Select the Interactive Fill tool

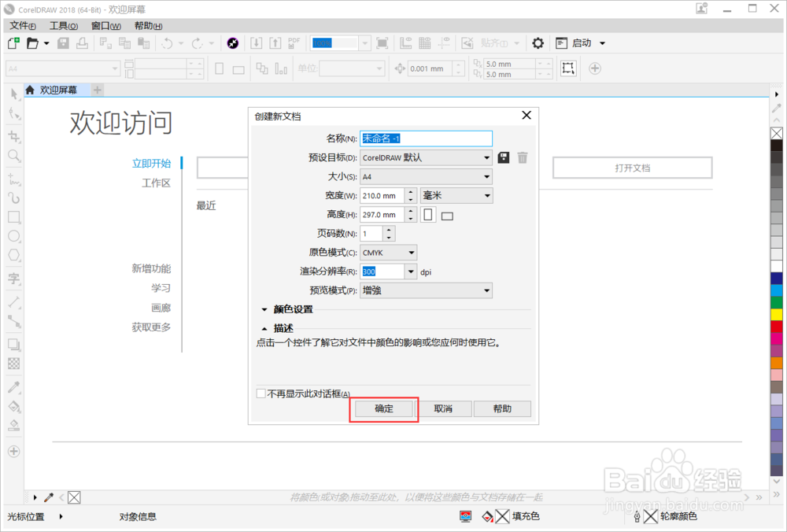[x=14, y=406]
